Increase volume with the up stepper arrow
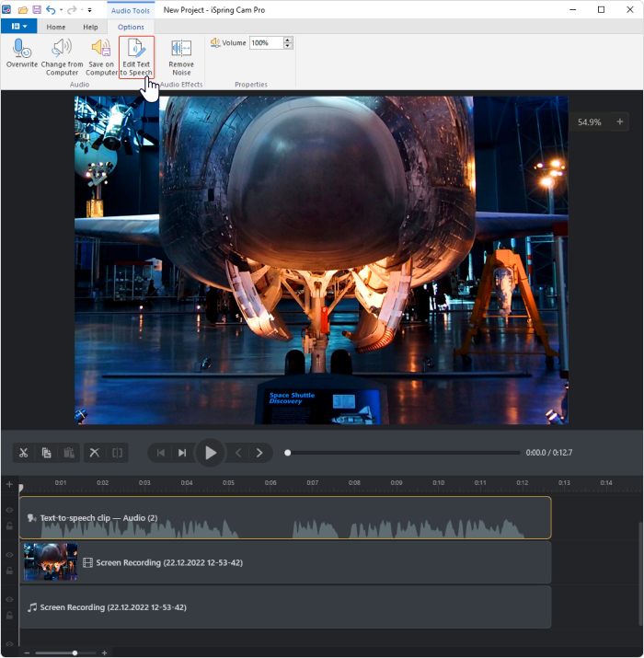The width and height of the screenshot is (644, 658). [289, 40]
